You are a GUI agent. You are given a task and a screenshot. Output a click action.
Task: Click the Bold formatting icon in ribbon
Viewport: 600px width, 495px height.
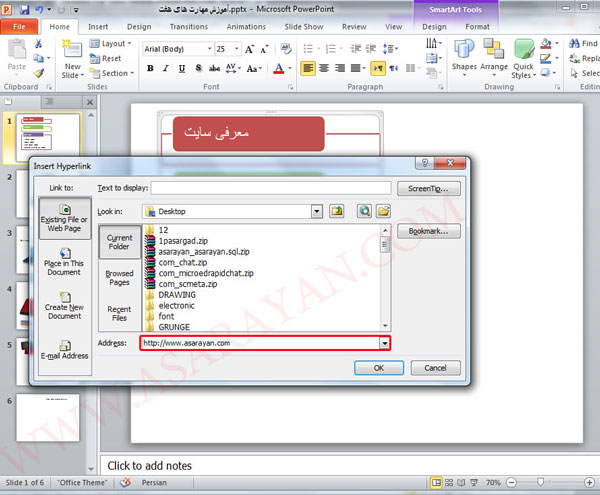pyautogui.click(x=151, y=69)
